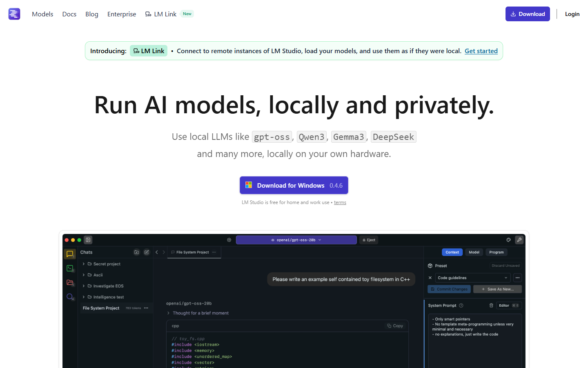Click the Download button in the header
The width and height of the screenshot is (588, 368).
pos(528,14)
